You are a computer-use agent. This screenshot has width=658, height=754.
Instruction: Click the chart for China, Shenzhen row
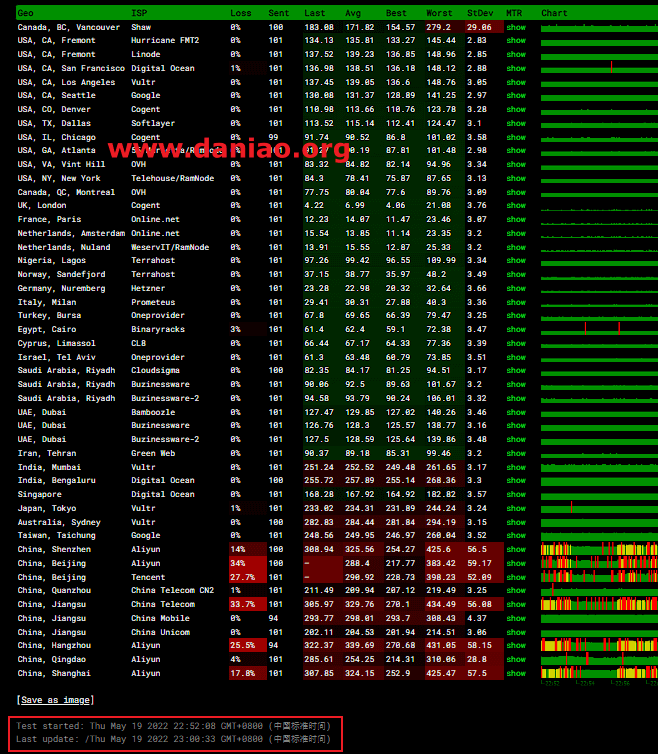(x=599, y=549)
